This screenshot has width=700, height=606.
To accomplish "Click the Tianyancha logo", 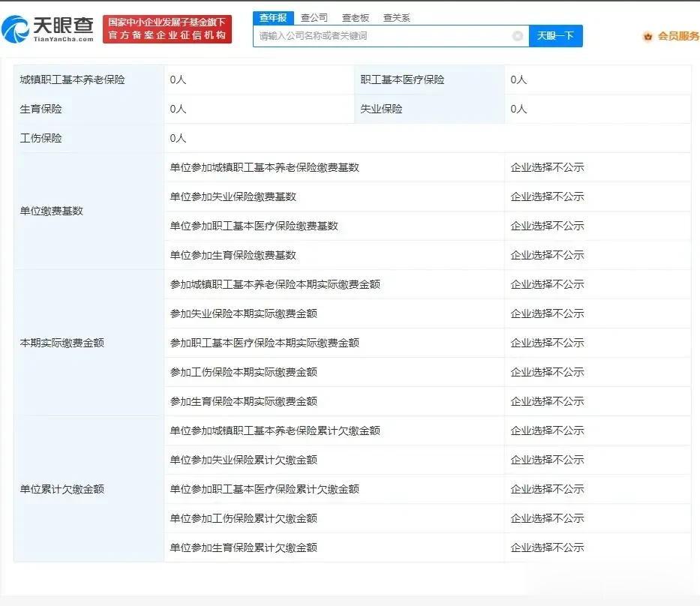I will pos(48,29).
